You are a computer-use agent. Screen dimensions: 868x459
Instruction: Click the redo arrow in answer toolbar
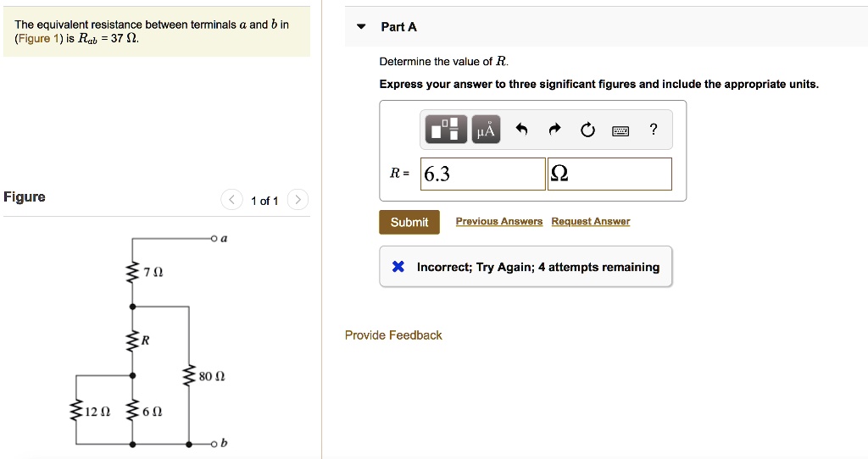(554, 130)
